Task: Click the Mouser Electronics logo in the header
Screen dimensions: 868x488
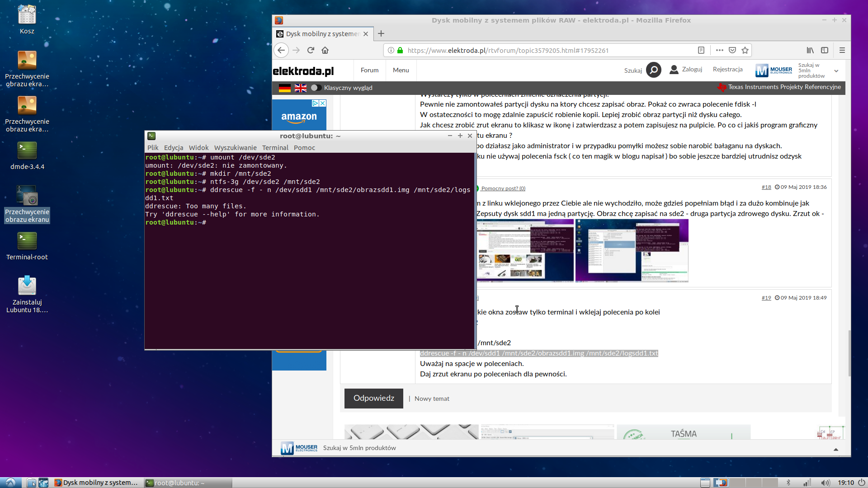Action: 774,70
